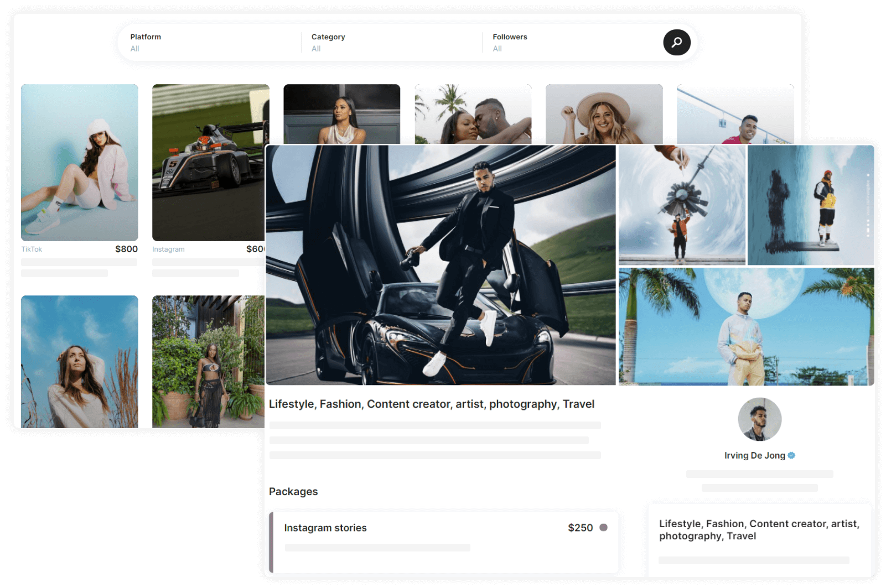Click the main Lifestyle, Fashion profile heading

point(432,404)
